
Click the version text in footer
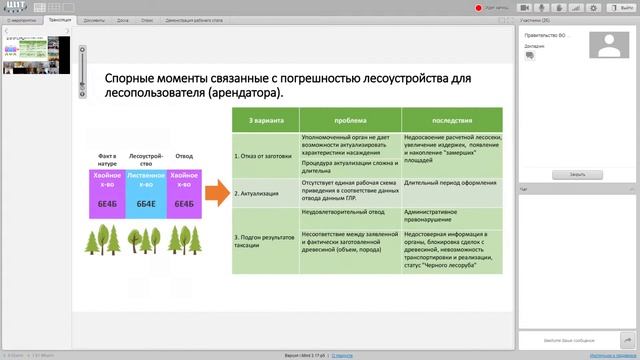[x=305, y=356]
